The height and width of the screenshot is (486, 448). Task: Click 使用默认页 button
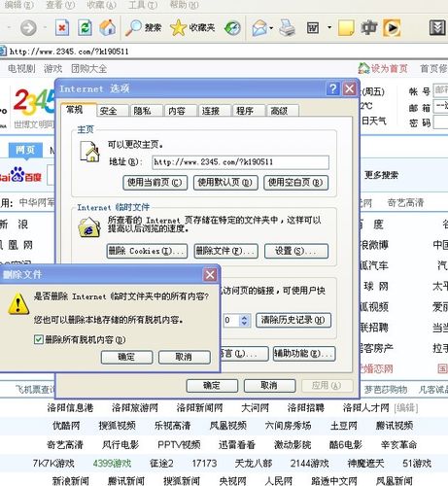(225, 183)
